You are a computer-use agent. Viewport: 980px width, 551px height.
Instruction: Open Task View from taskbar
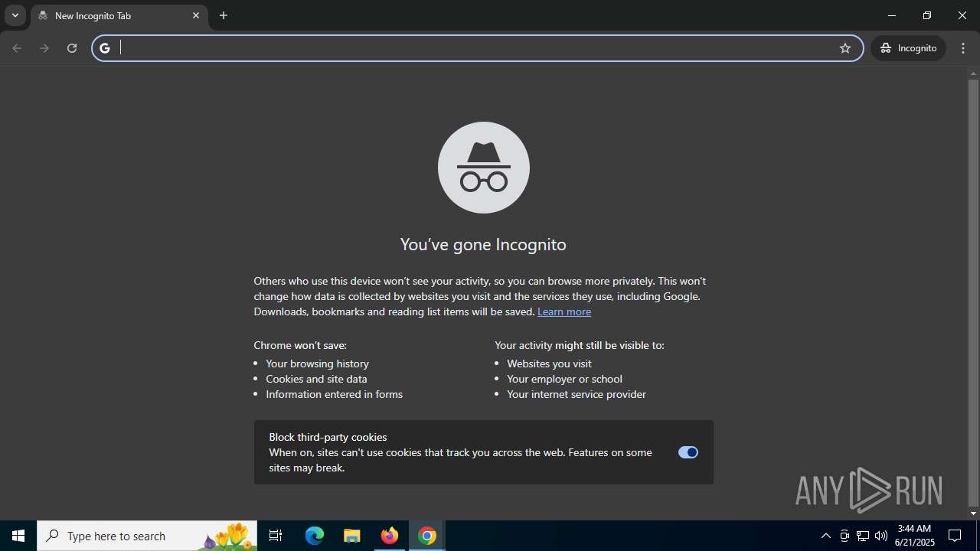(x=276, y=536)
